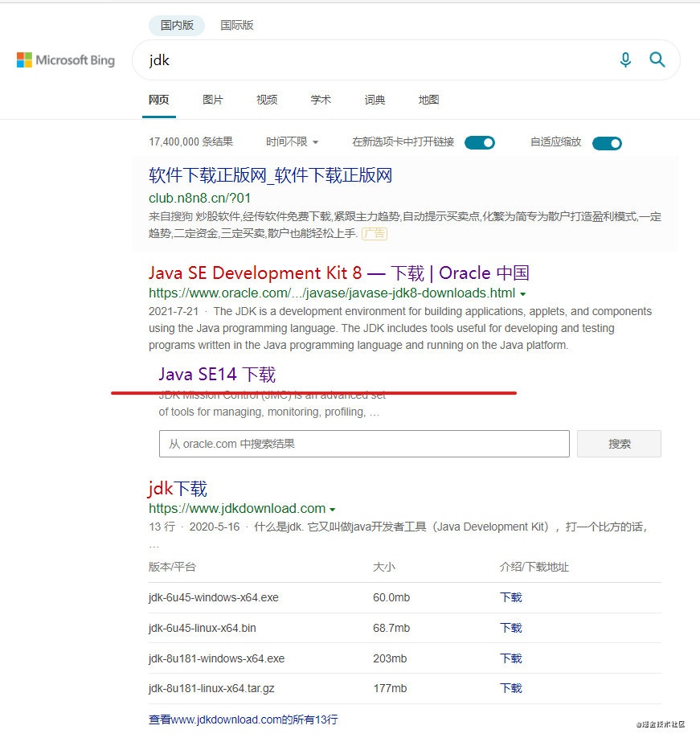Open the 视频 search tab
The image size is (700, 742).
266,99
